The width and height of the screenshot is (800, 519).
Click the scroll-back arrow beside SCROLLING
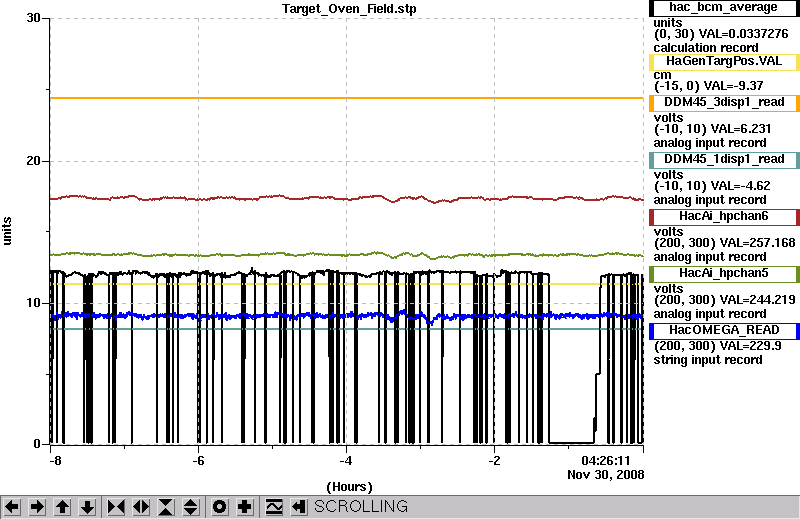[x=299, y=507]
